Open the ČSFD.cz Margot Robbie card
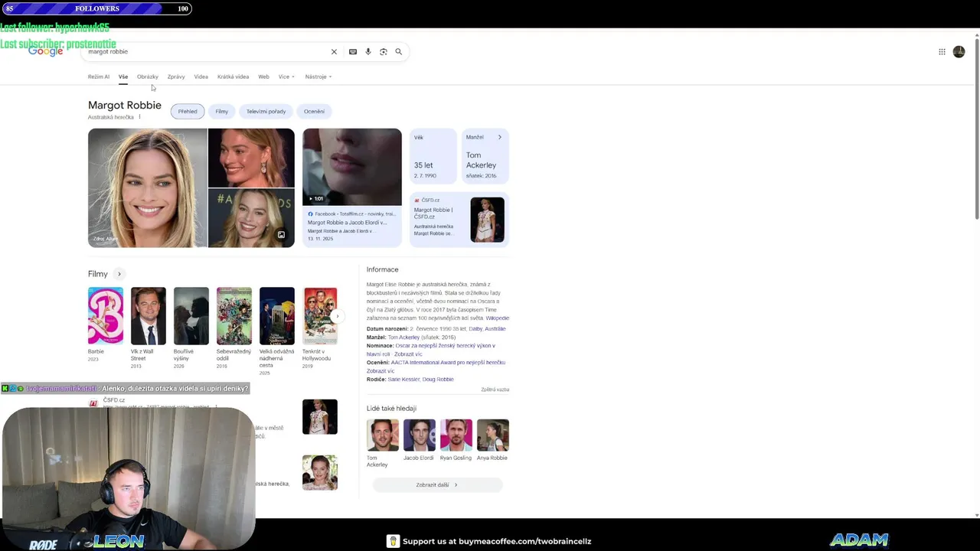 (x=459, y=220)
